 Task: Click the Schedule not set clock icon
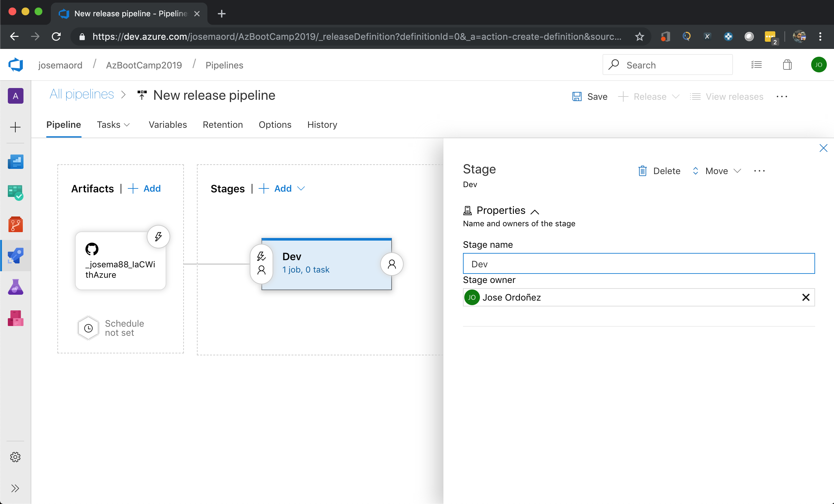(88, 328)
